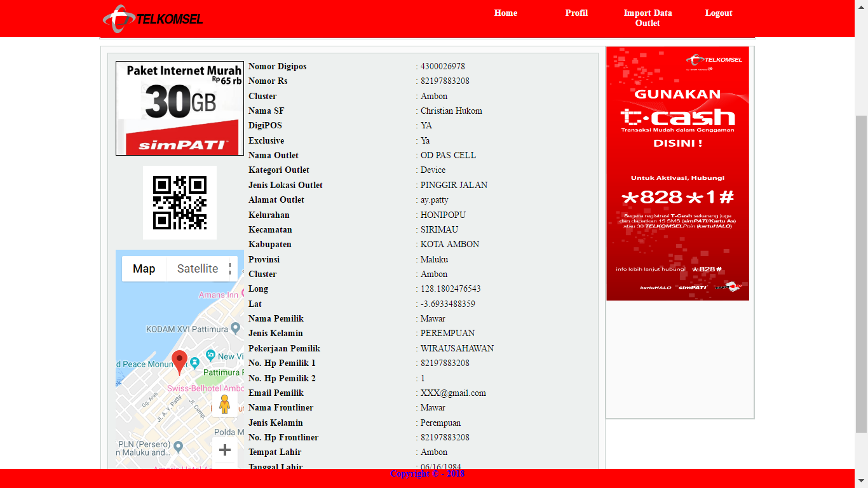
Task: Click the Telkomsel logo in header
Action: [153, 18]
